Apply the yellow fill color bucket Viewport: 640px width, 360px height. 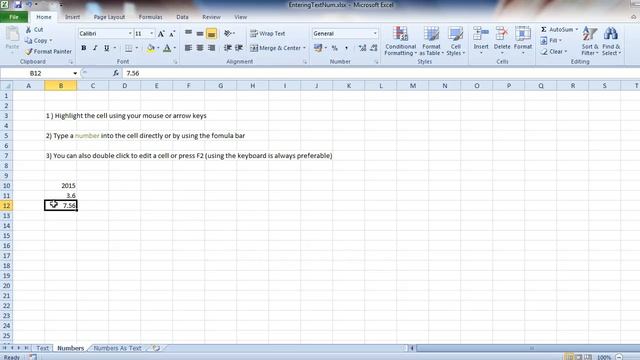151,48
